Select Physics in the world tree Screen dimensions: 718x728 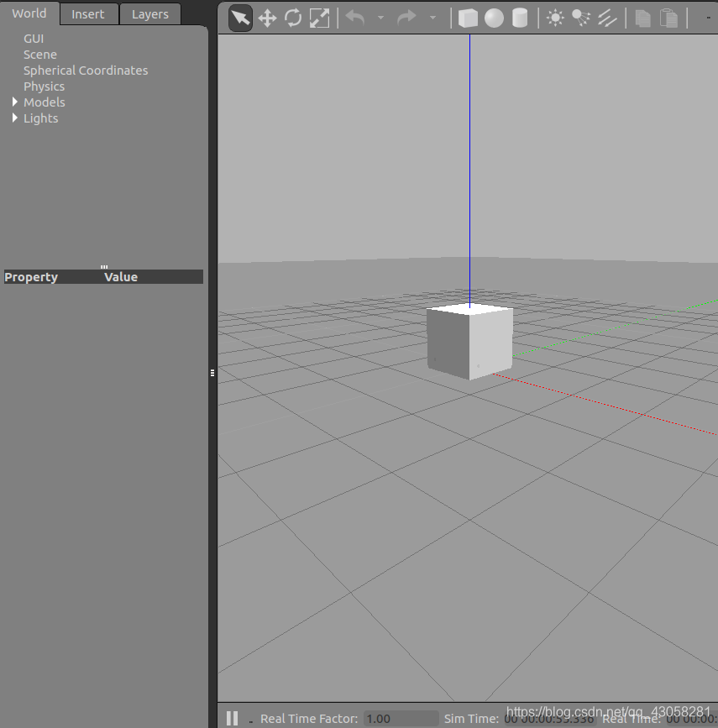[45, 86]
